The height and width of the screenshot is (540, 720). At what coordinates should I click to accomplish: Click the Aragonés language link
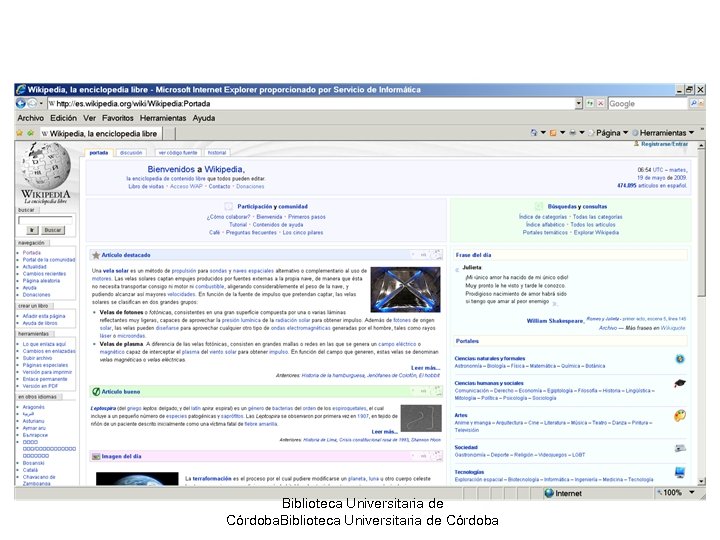pos(34,407)
